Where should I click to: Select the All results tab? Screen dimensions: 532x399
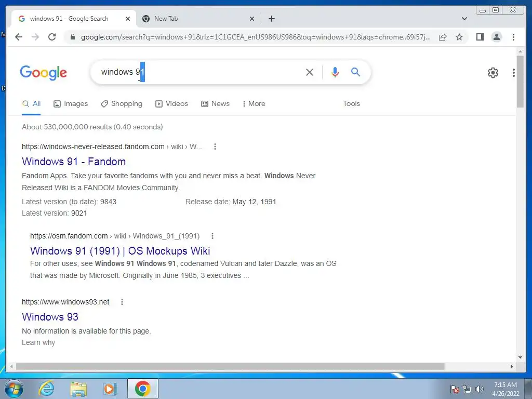click(31, 103)
